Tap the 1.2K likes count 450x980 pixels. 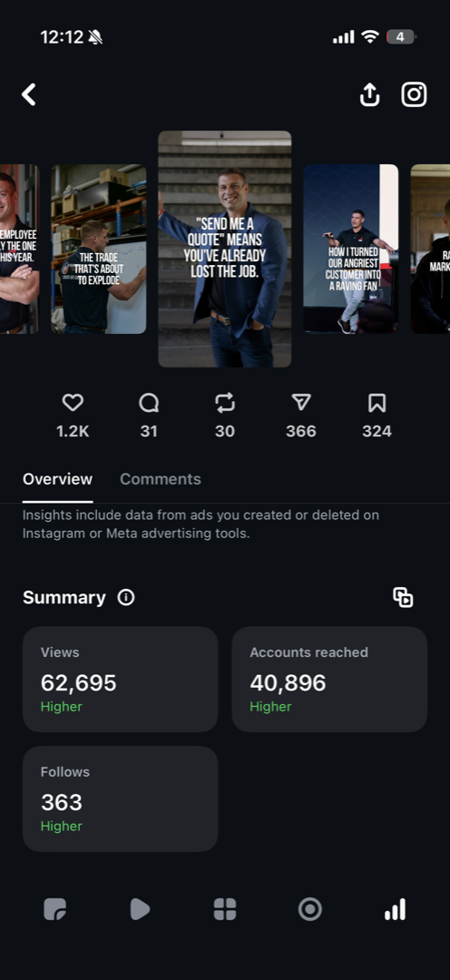[73, 431]
